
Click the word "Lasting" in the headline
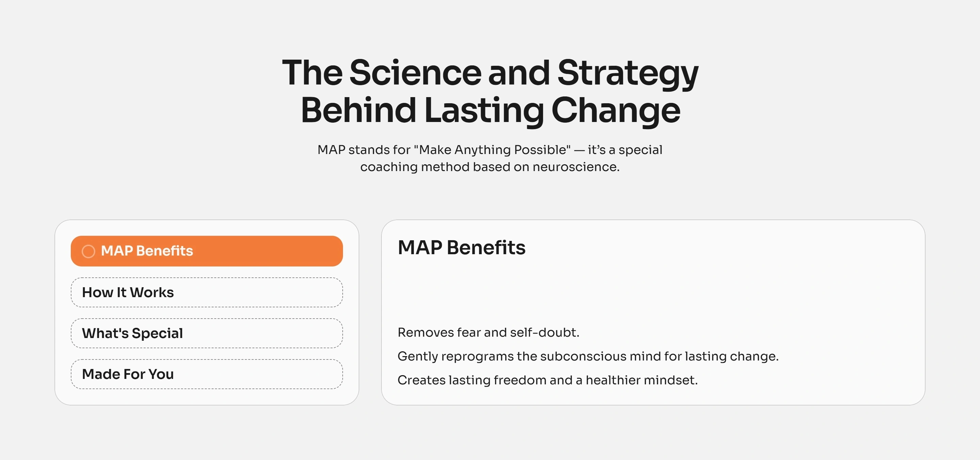point(484,111)
